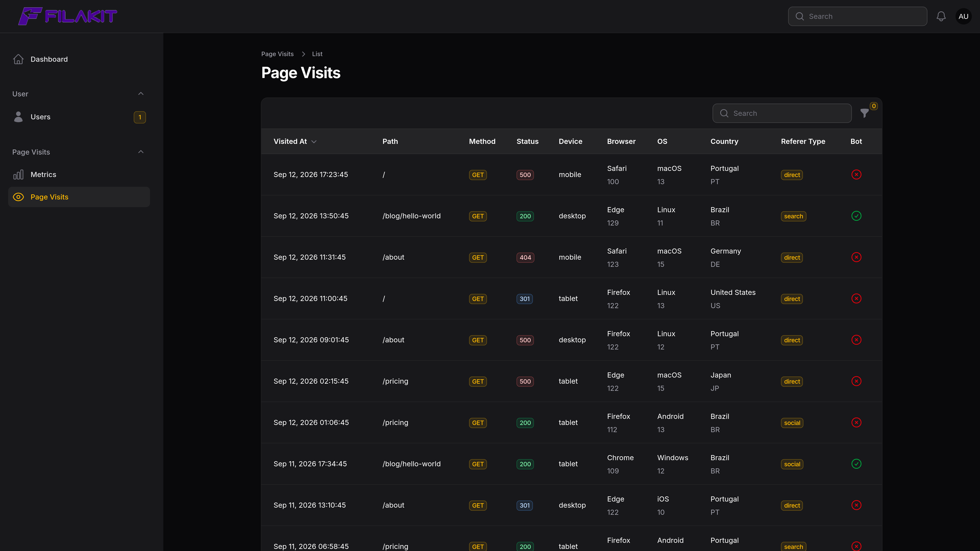Click bot X icon for 17:23:45 row
The height and width of the screenshot is (551, 980).
pos(856,174)
